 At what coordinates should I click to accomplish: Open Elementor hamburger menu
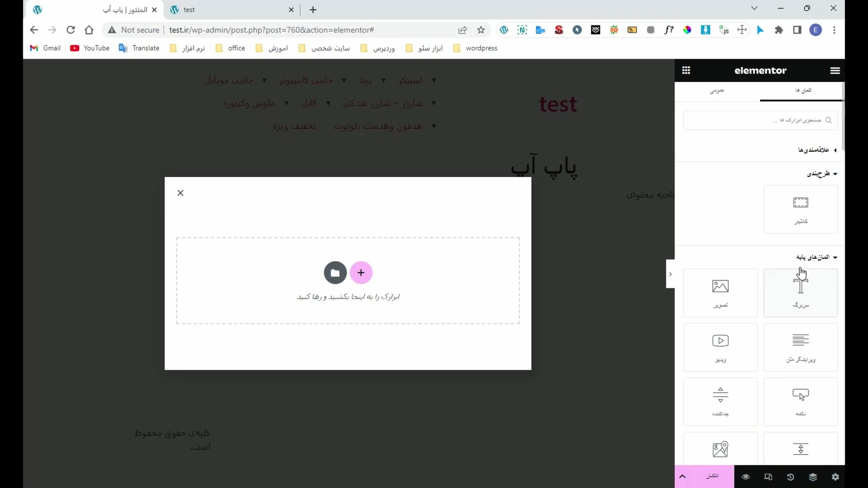(x=835, y=70)
